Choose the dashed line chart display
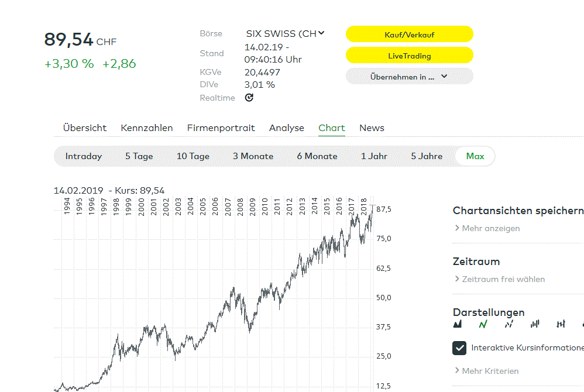584x392 pixels. pos(509,324)
